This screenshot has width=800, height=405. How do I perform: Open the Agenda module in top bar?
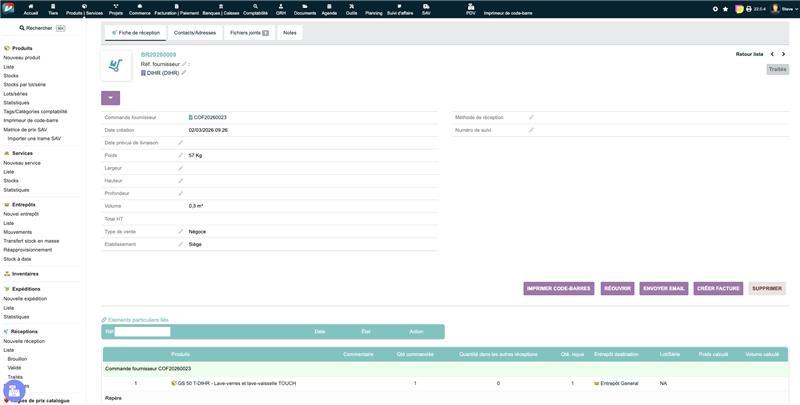[329, 8]
